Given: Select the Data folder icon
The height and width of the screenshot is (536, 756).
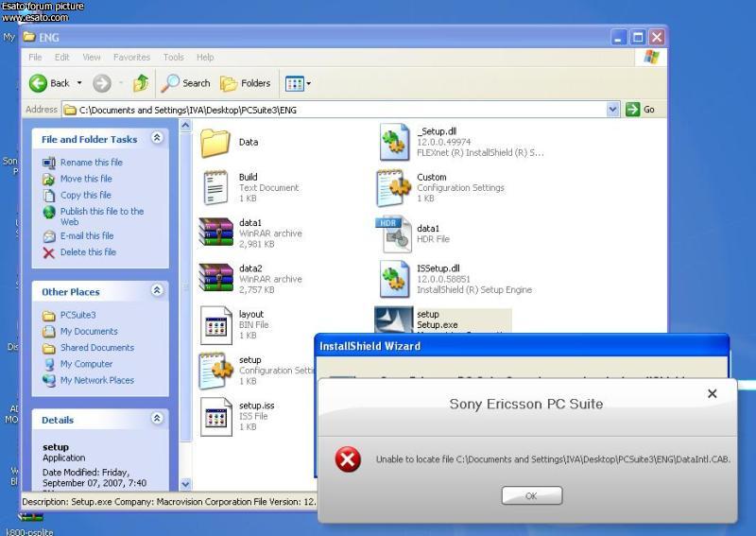Looking at the screenshot, I should point(215,143).
